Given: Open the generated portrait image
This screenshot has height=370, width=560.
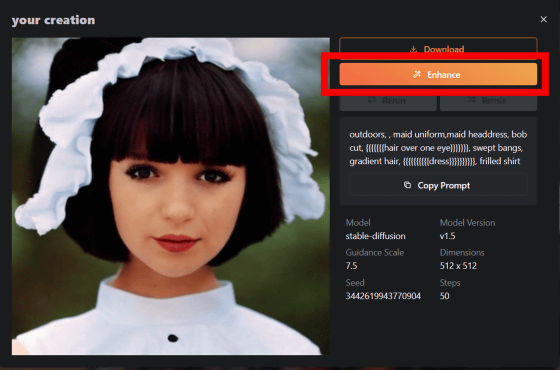Looking at the screenshot, I should (171, 196).
